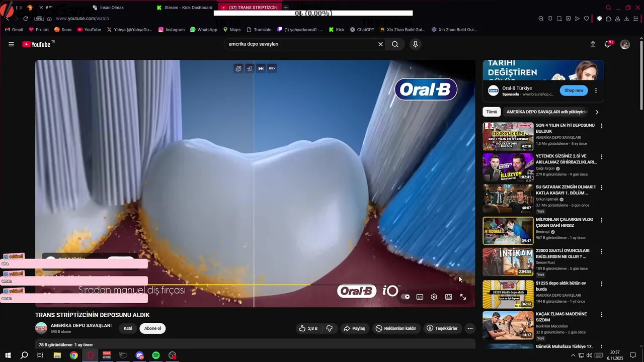Open the account avatar menu
The image size is (644, 362).
[625, 44]
